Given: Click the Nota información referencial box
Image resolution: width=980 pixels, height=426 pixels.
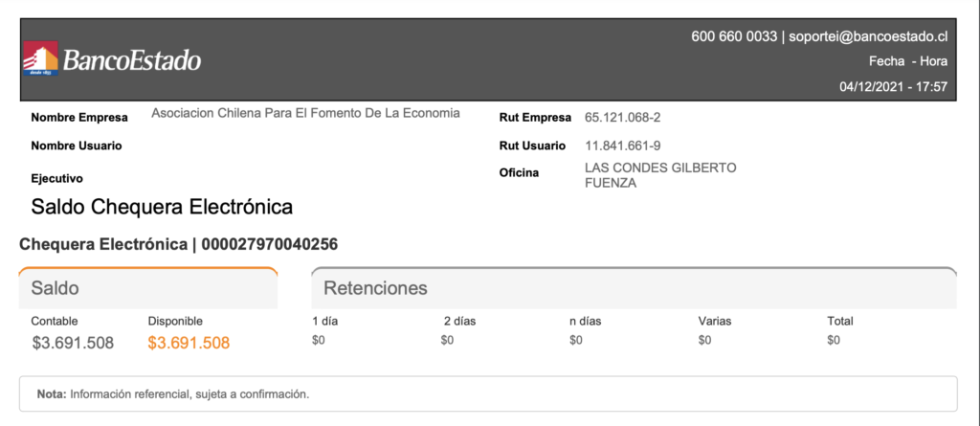Looking at the screenshot, I should tap(488, 394).
